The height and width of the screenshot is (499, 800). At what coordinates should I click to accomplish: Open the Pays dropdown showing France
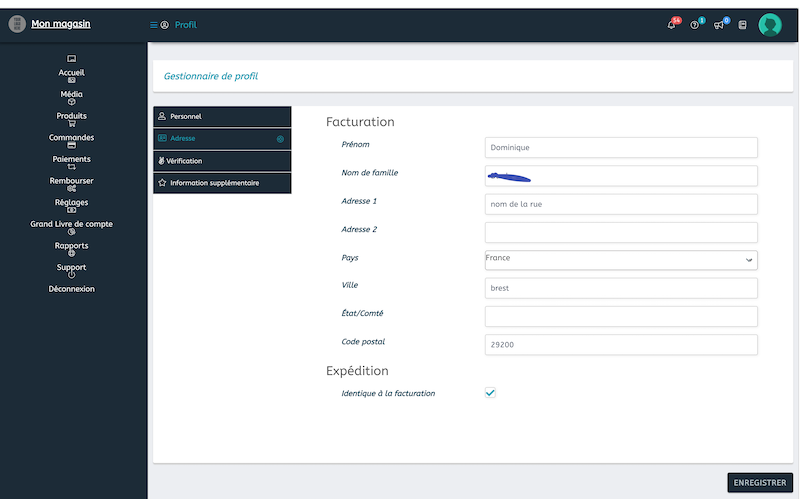pyautogui.click(x=621, y=260)
